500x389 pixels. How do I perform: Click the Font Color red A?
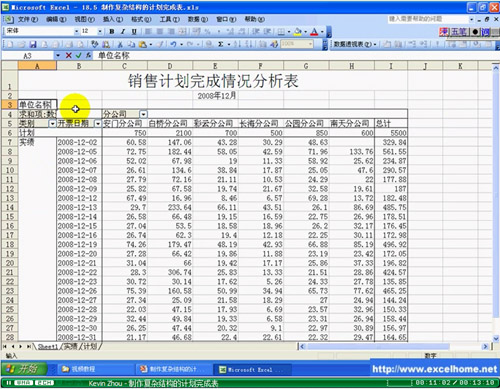point(314,32)
